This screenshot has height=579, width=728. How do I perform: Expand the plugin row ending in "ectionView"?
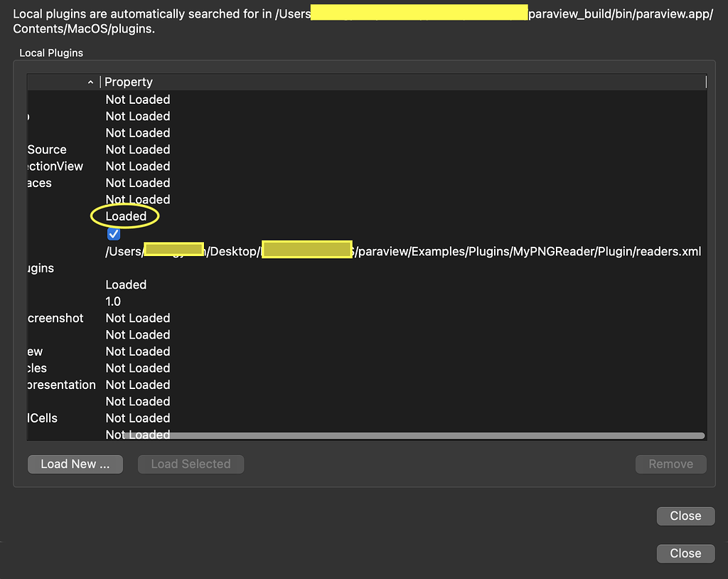click(53, 166)
